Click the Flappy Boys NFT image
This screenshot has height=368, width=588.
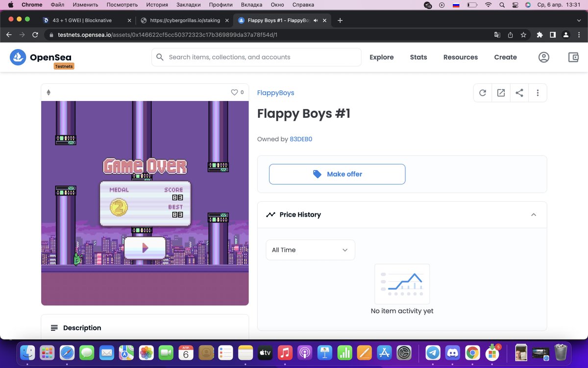click(145, 203)
